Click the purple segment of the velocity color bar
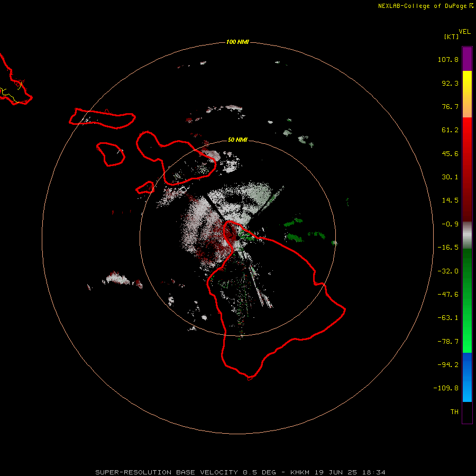This screenshot has width=476, height=476. 467,59
